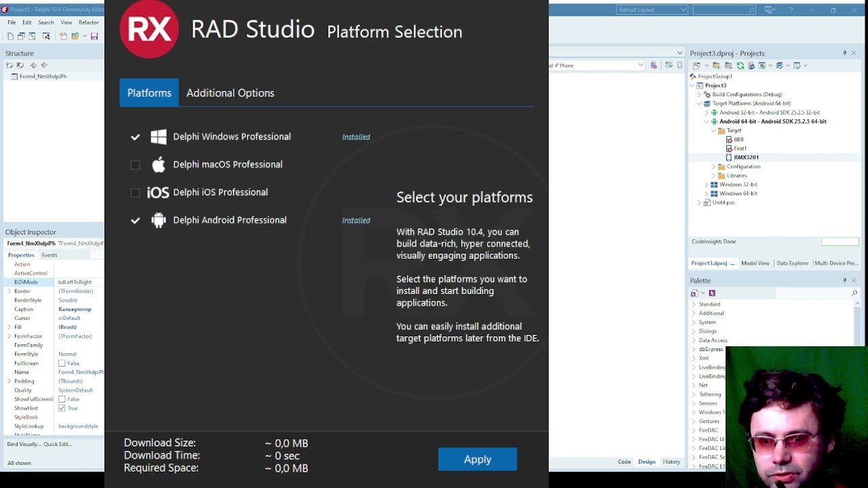Image resolution: width=868 pixels, height=488 pixels.
Task: Click the Palette category view icon
Action: pyautogui.click(x=694, y=293)
